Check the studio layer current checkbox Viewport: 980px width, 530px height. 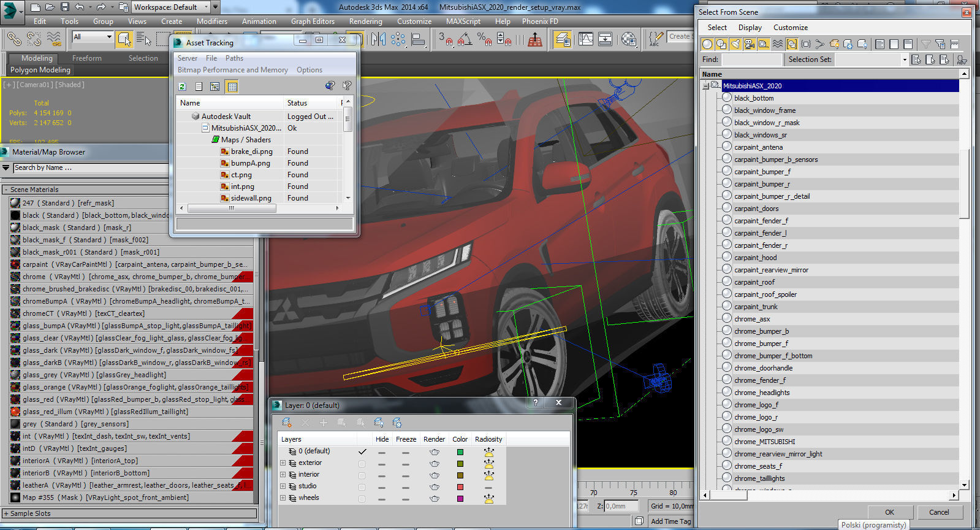pyautogui.click(x=362, y=487)
